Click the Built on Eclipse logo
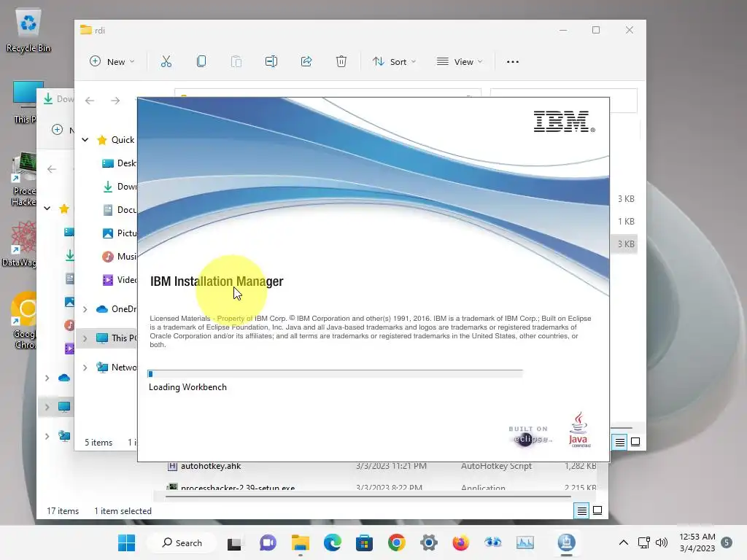The image size is (747, 560). [530, 435]
